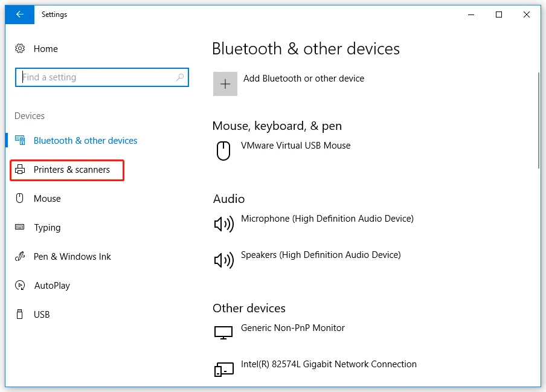Select the Bluetooth & other devices sidebar icon
The width and height of the screenshot is (546, 392).
(x=21, y=140)
